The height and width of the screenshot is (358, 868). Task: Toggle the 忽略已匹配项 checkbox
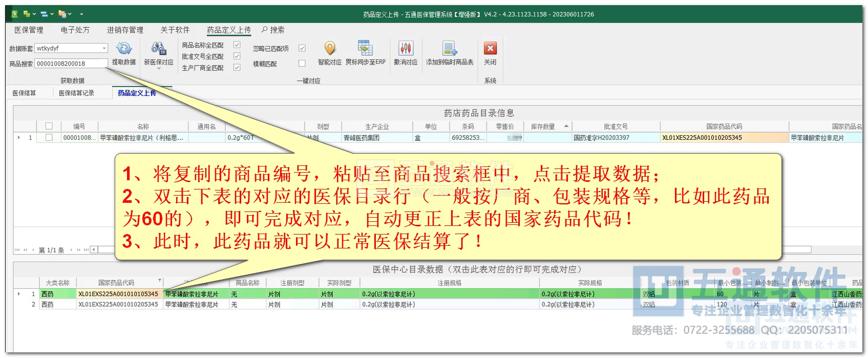coord(302,48)
